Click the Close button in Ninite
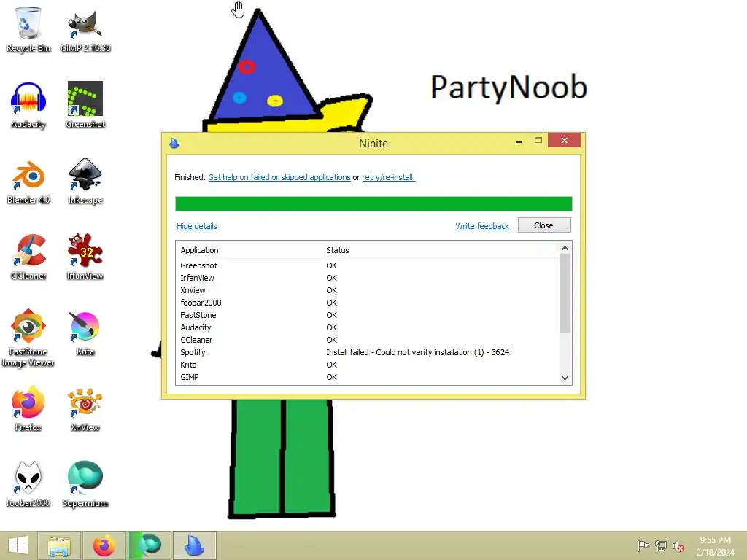 (x=544, y=225)
